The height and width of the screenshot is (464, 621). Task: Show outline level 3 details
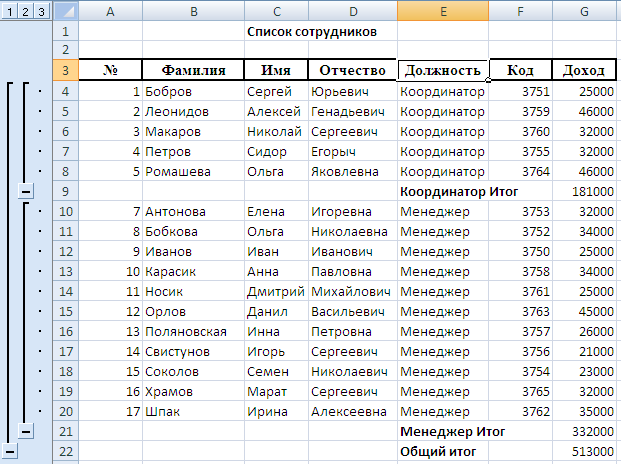(41, 11)
